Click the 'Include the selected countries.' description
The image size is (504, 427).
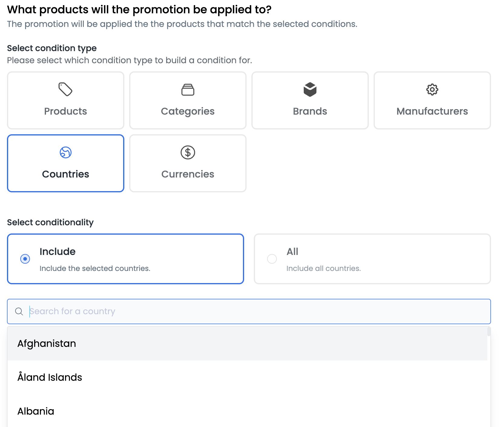point(95,269)
